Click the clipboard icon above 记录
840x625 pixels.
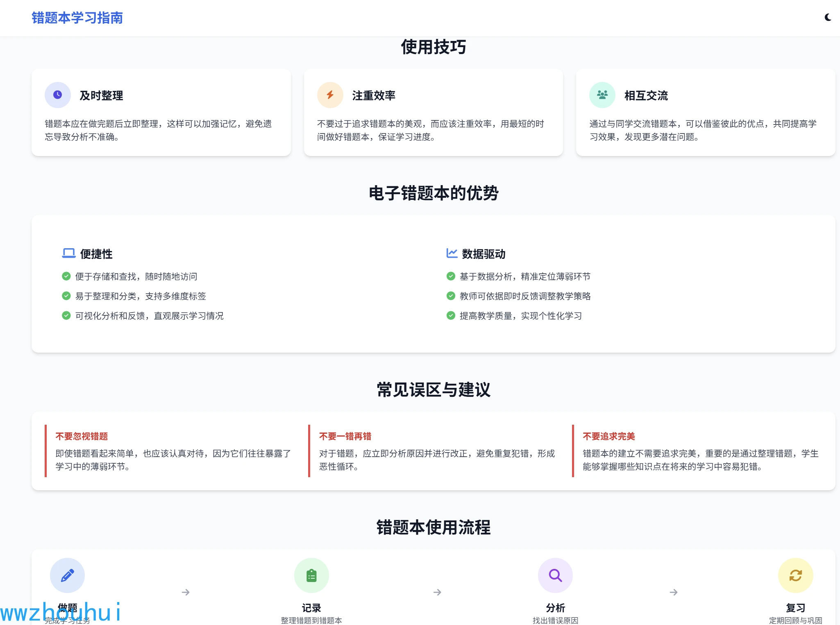pos(311,575)
